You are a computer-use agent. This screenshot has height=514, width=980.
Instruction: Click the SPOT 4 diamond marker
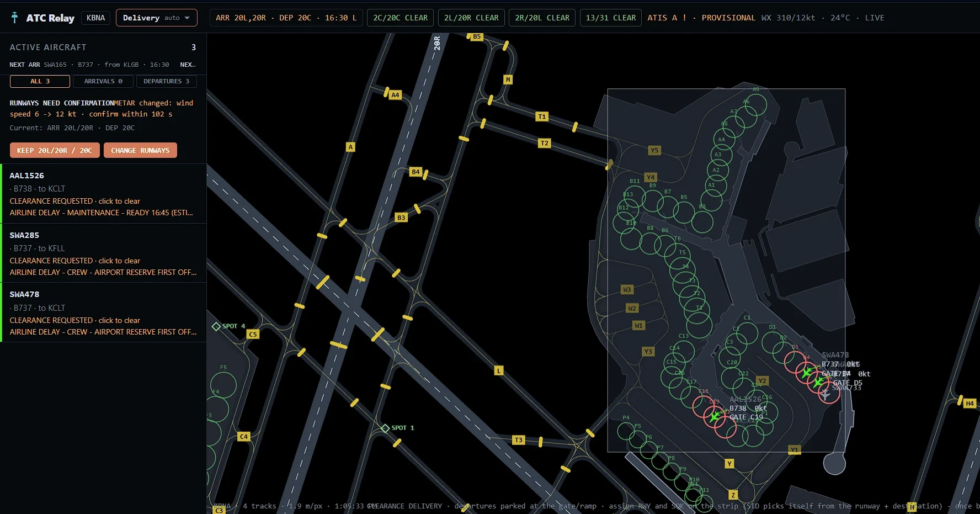click(x=216, y=326)
